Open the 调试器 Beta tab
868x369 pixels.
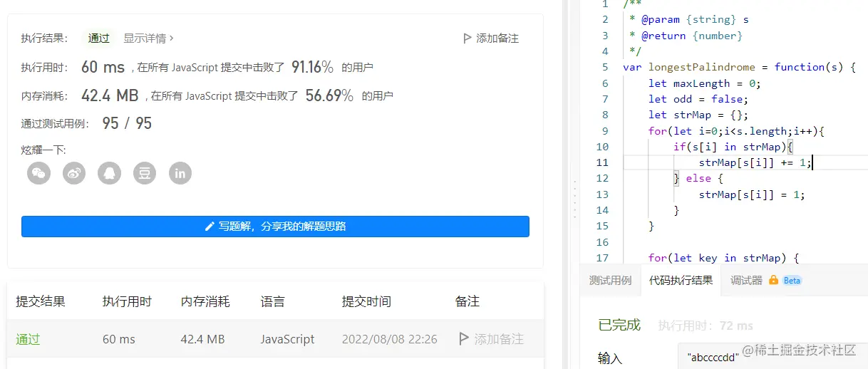(766, 281)
